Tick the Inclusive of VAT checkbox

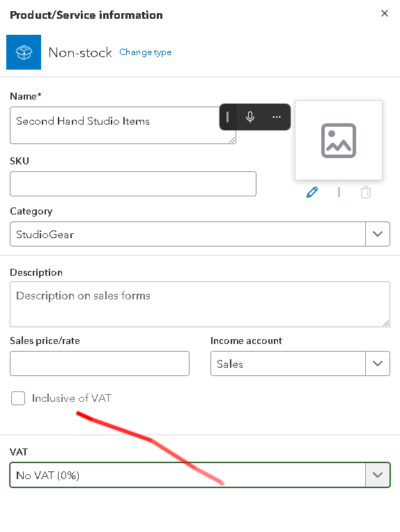coord(18,398)
